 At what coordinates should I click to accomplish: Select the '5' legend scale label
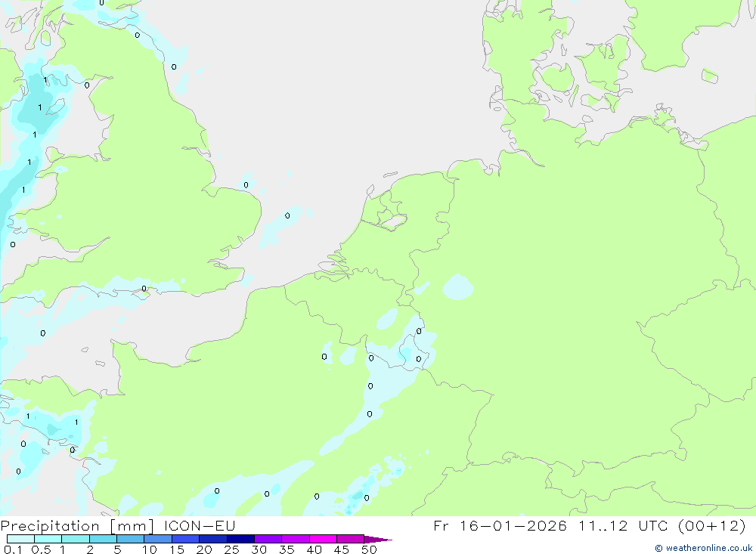[x=117, y=549]
